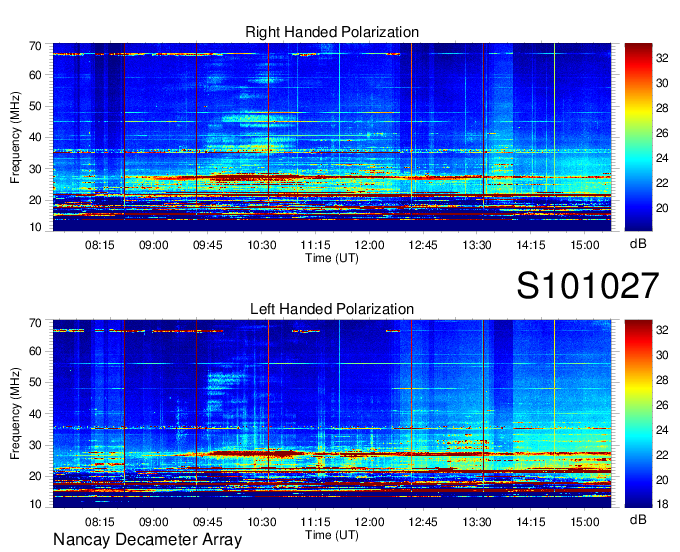Click the 'Right Handed Polarization' plot title

pyautogui.click(x=332, y=32)
